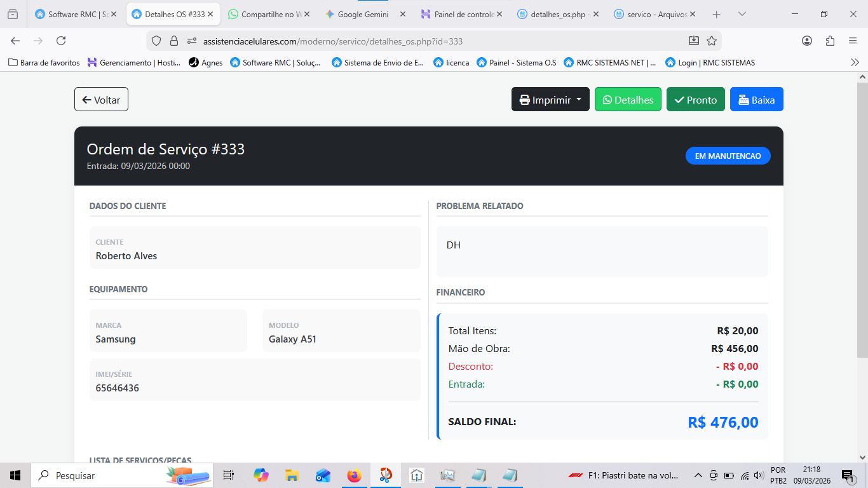Switch to the Google Gemini tab
The image size is (868, 488).
[x=362, y=14]
